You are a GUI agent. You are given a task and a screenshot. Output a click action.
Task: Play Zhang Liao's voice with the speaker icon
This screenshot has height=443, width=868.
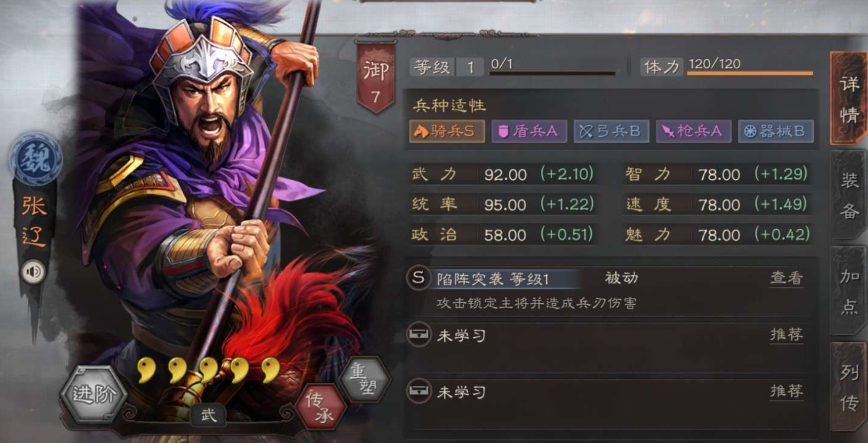[33, 272]
